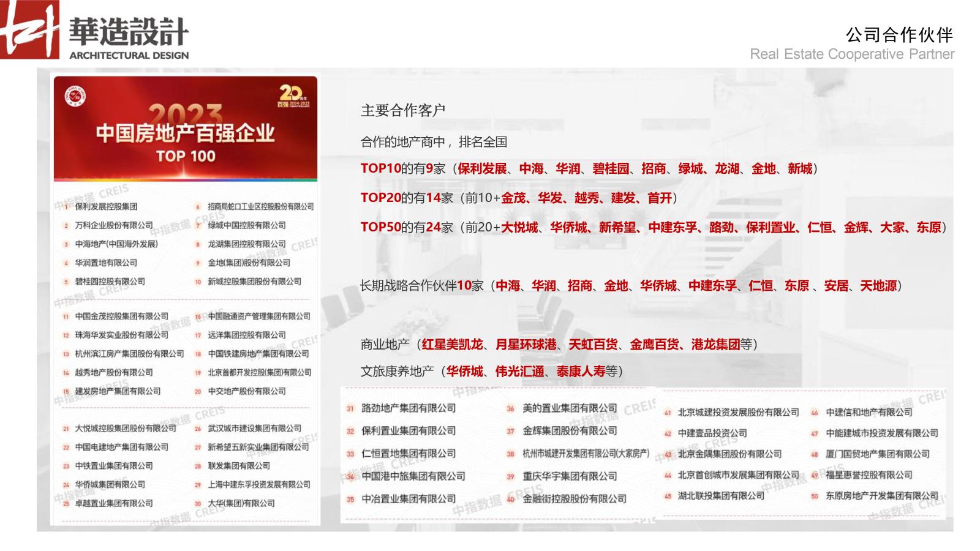980x551 pixels.
Task: Click the '主要合作客户' heading
Action: tap(403, 110)
